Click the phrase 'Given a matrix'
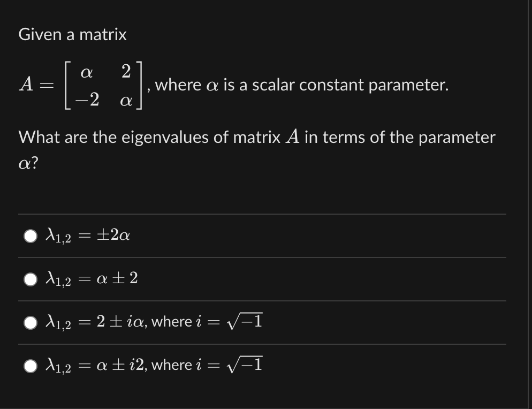This screenshot has width=532, height=409. pos(72,34)
